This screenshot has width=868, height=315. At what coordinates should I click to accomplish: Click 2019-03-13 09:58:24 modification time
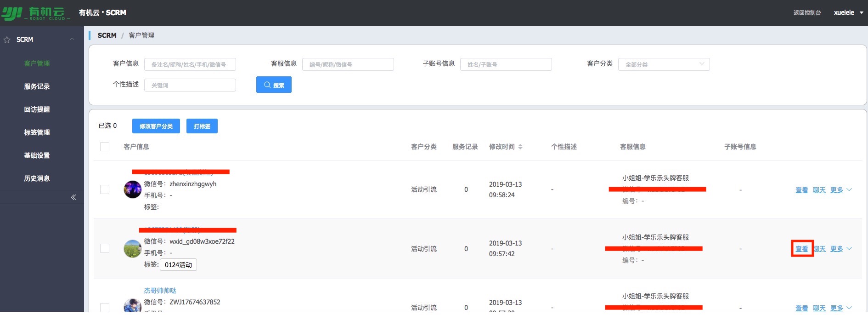(x=505, y=189)
